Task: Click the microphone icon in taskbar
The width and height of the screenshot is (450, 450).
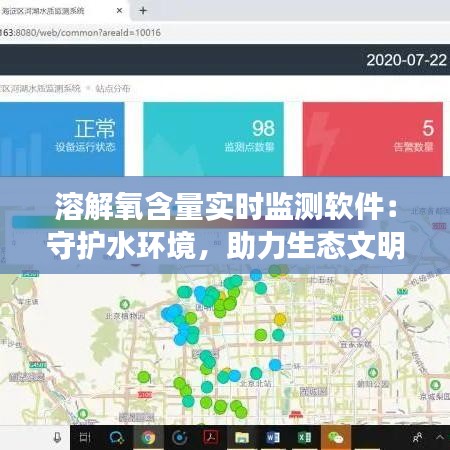Action: pos(57,437)
